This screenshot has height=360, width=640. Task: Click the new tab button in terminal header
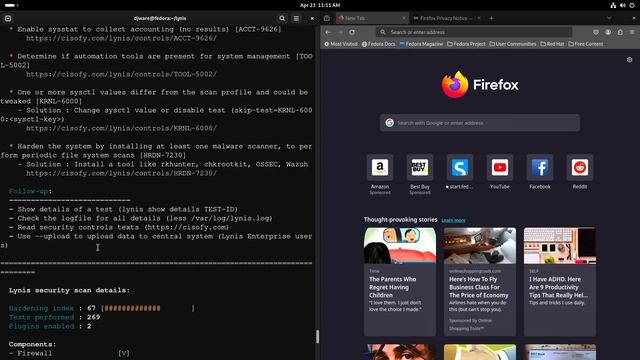[x=8, y=18]
